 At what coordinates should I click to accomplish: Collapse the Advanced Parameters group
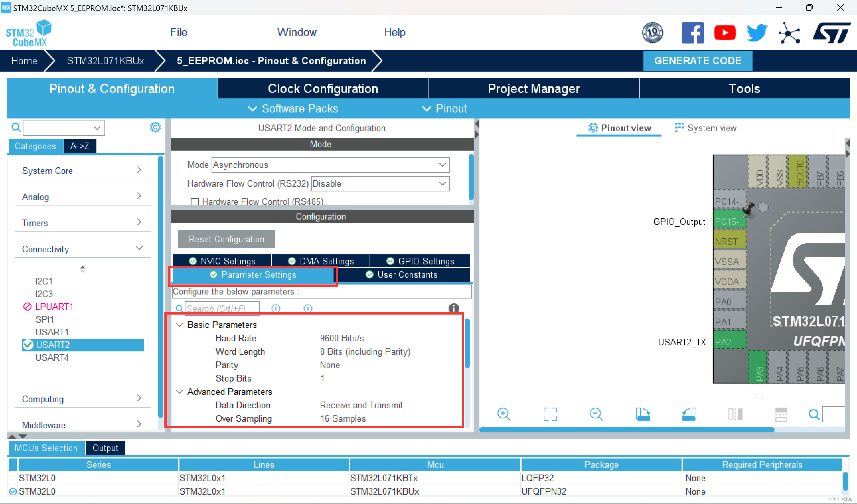pos(179,392)
